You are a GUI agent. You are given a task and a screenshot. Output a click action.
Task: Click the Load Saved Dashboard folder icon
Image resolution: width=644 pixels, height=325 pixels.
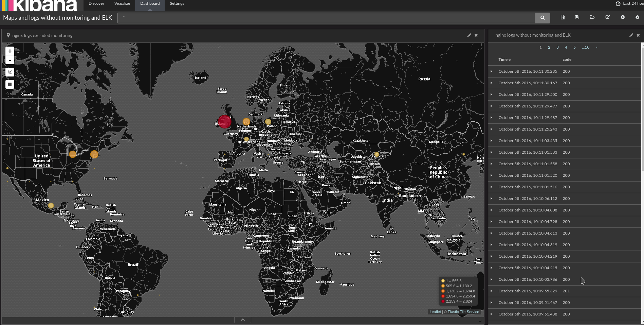pos(592,17)
